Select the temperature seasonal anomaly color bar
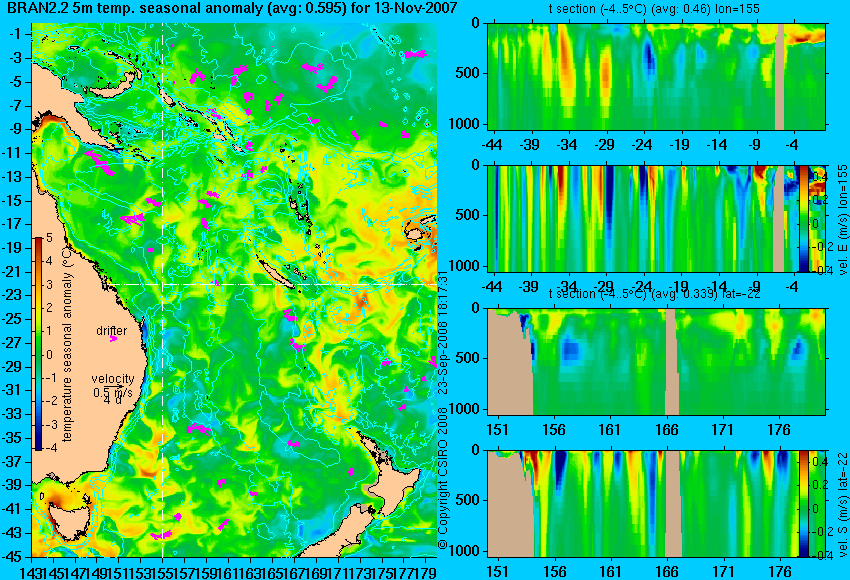Viewport: 850px width, 580px height. click(38, 344)
